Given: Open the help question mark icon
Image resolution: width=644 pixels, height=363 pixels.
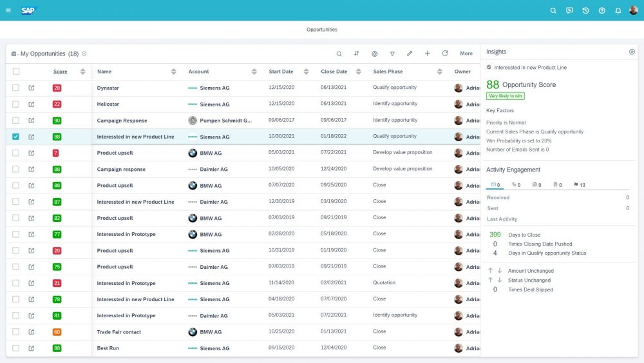Looking at the screenshot, I should click(x=601, y=11).
